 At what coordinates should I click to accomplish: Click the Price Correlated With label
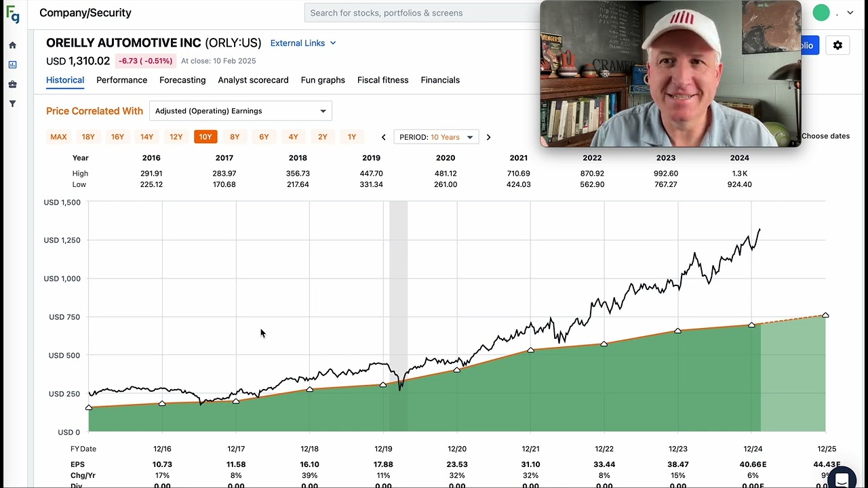(94, 111)
